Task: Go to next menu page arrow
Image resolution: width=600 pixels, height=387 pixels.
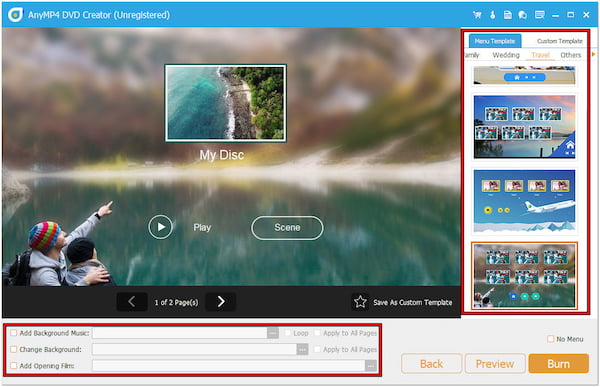Action: pyautogui.click(x=221, y=302)
